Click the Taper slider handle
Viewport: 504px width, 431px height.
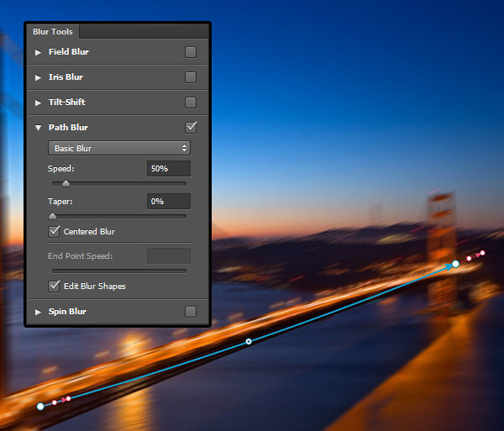point(52,216)
